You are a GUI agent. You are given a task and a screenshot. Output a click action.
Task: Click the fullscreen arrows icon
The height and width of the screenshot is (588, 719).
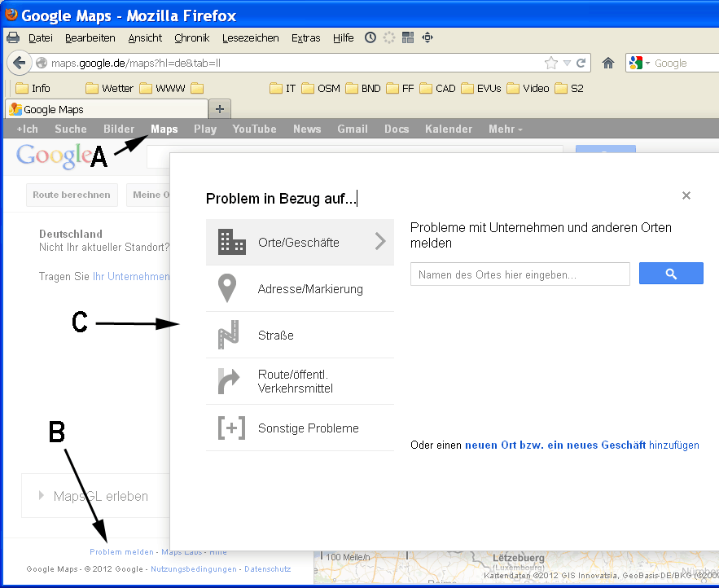tap(427, 37)
